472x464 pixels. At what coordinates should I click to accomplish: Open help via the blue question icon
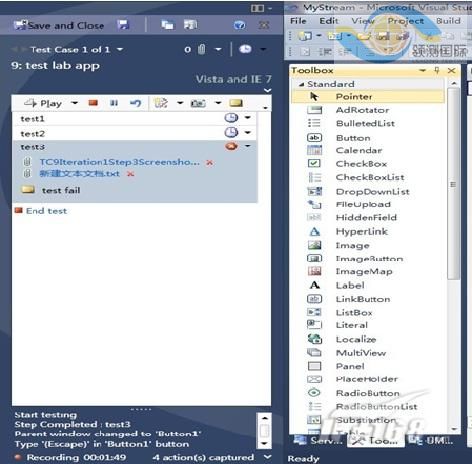239,25
